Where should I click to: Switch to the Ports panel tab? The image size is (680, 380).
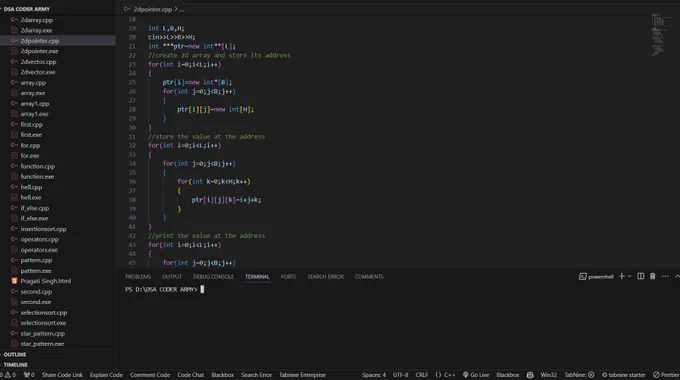(288, 276)
